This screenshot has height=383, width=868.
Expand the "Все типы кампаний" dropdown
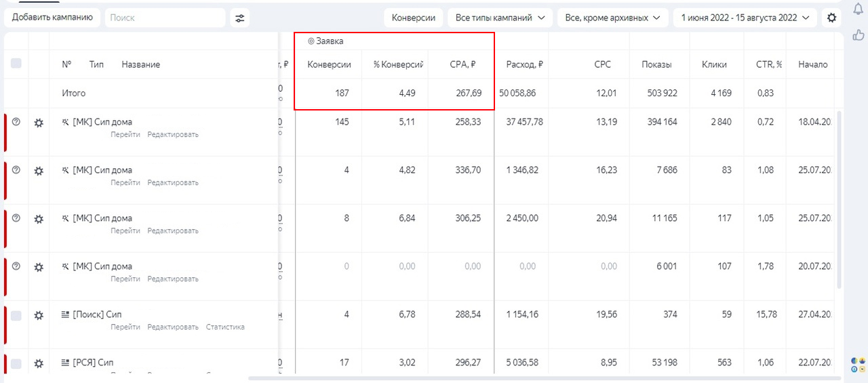[x=500, y=18]
